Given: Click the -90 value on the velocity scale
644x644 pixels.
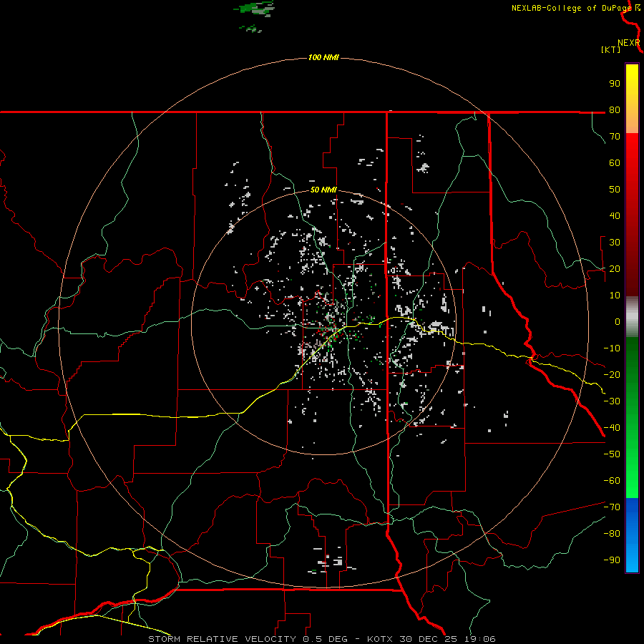Looking at the screenshot, I should (x=612, y=560).
